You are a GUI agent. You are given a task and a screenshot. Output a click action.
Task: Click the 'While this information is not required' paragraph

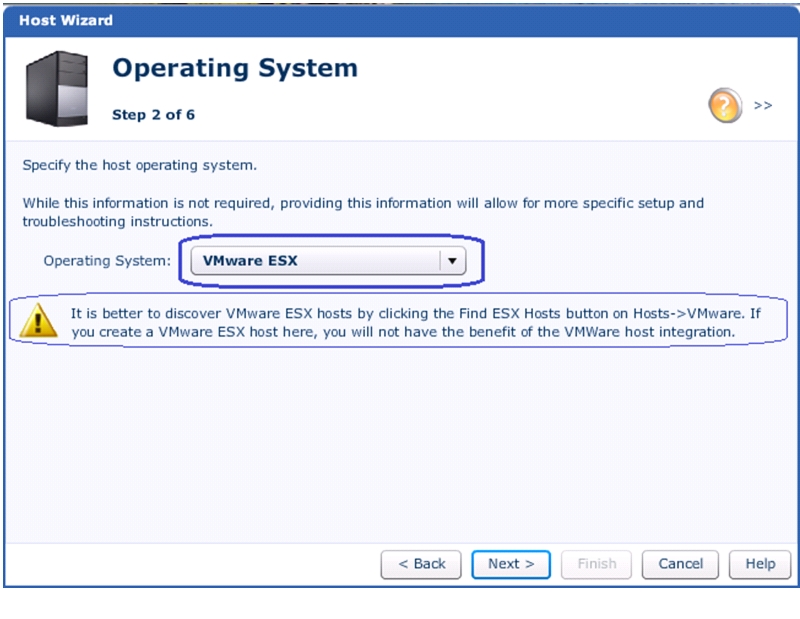(x=363, y=212)
